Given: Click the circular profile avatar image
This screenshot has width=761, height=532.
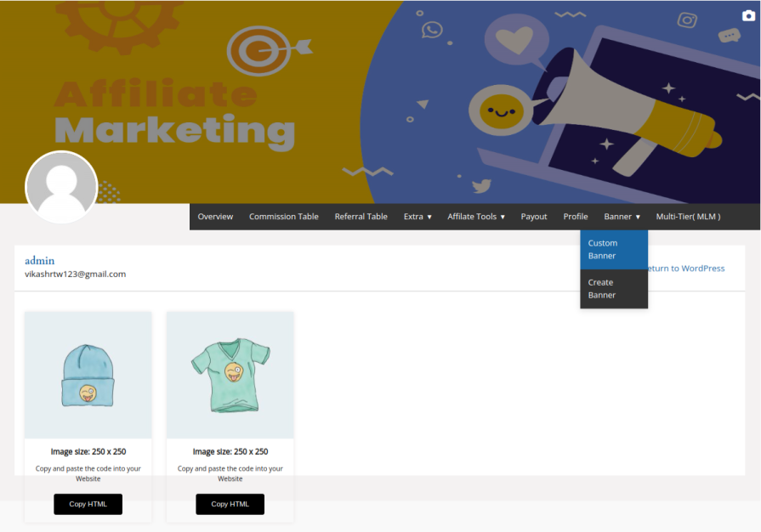Looking at the screenshot, I should (61, 187).
